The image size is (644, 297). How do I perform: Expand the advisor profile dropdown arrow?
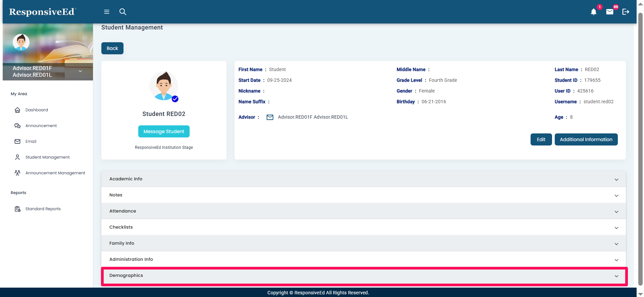pos(80,71)
